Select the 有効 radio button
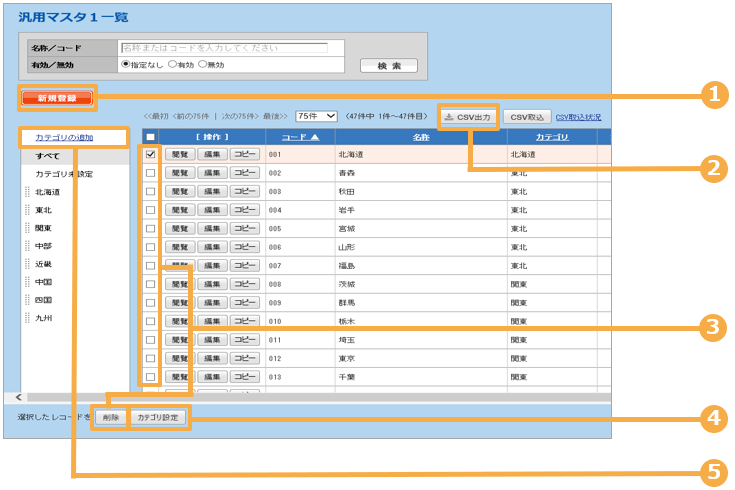 coord(172,64)
